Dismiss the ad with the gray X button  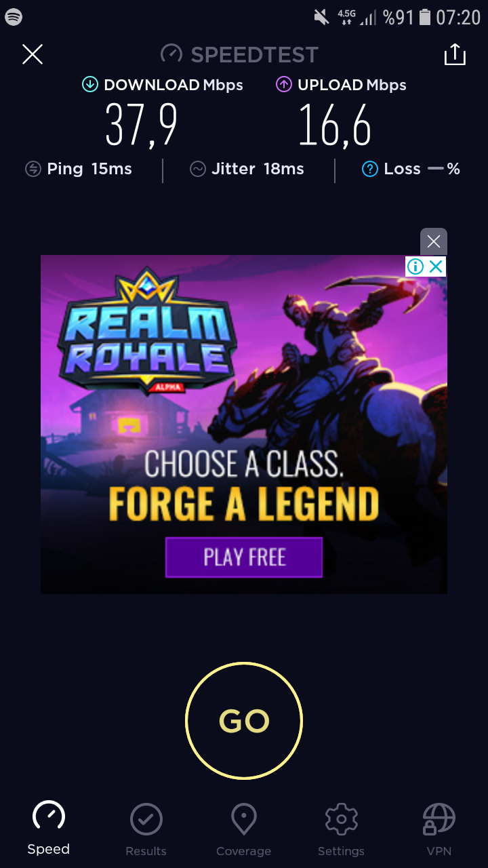[x=434, y=241]
